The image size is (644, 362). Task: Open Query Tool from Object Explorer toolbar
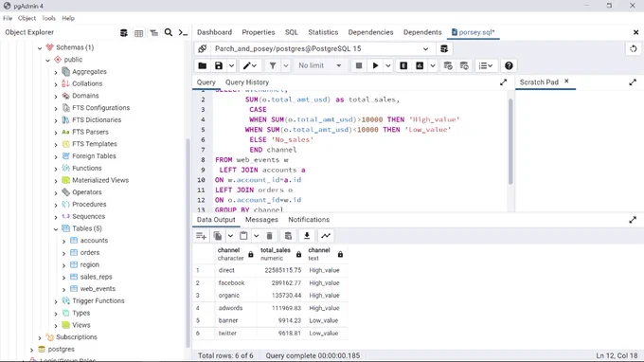pyautogui.click(x=124, y=33)
